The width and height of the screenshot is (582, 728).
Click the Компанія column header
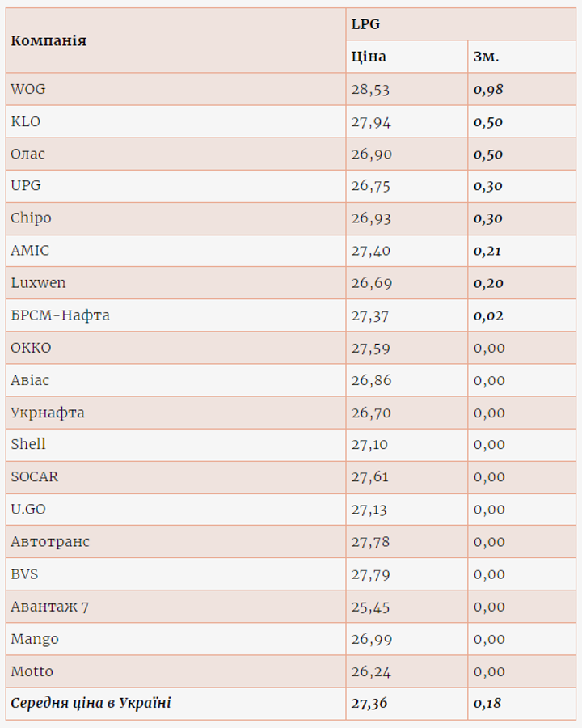click(48, 40)
